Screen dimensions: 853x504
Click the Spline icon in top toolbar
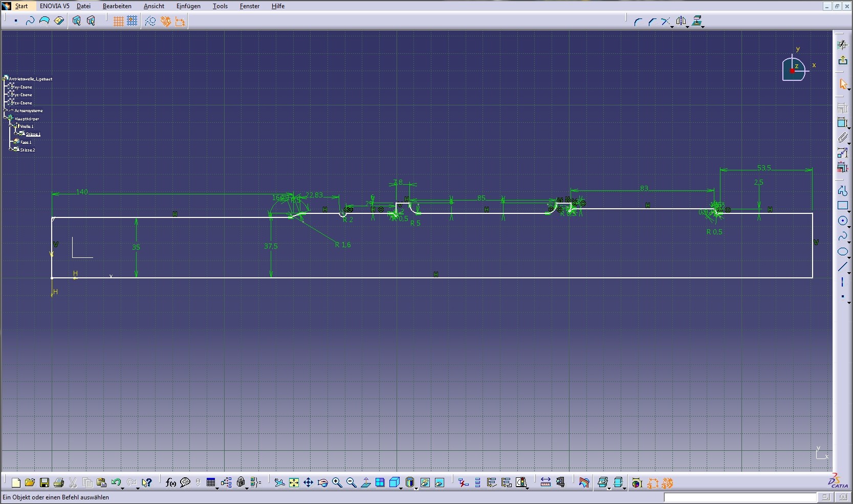(x=30, y=21)
